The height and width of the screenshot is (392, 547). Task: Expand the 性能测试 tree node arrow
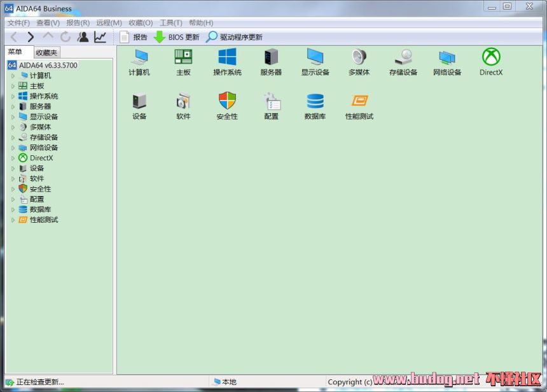(x=13, y=220)
